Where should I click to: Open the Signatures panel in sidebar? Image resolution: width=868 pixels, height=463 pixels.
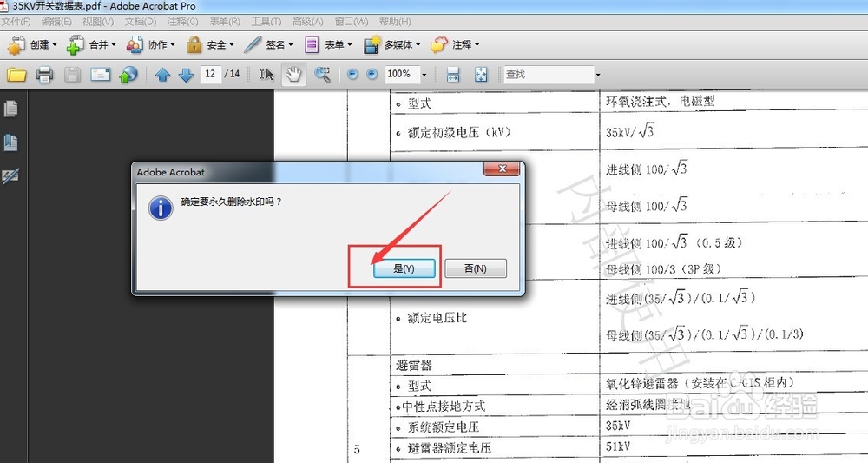coord(10,176)
